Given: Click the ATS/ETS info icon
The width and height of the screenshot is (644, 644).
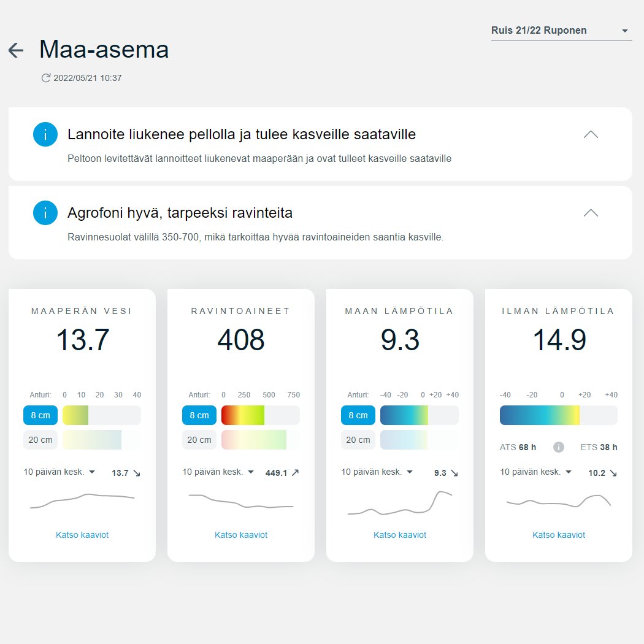Looking at the screenshot, I should (559, 447).
